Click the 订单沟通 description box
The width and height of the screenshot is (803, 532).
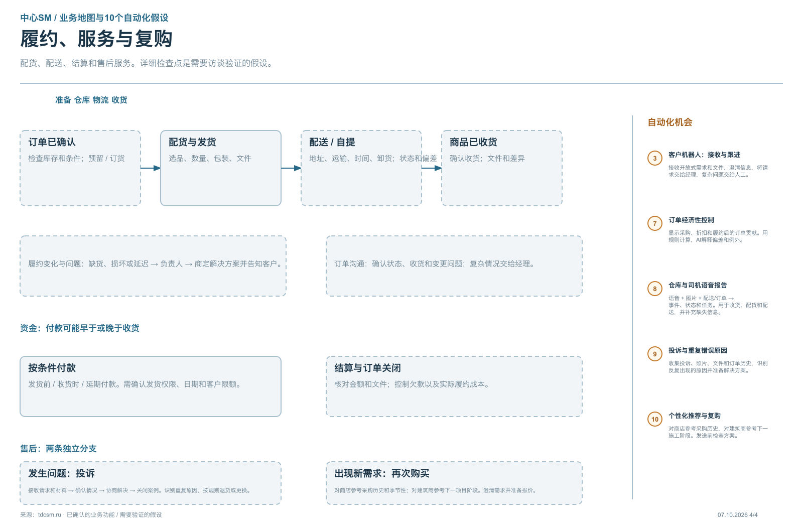(x=454, y=266)
